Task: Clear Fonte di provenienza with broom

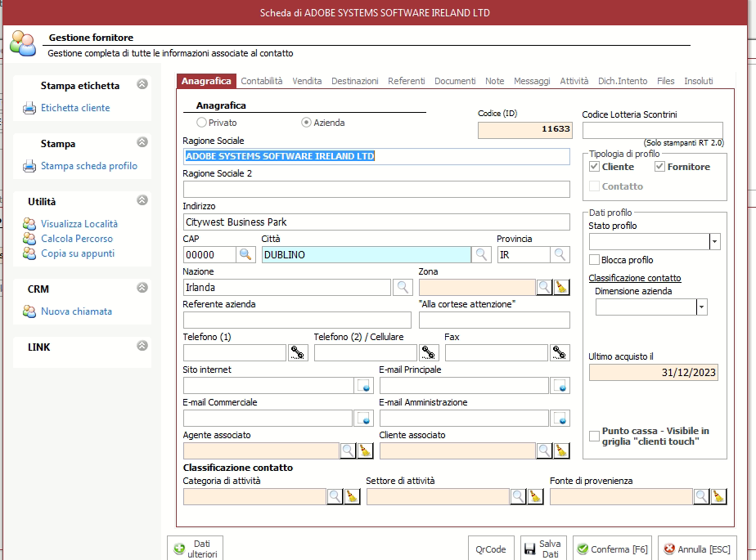Action: 718,496
